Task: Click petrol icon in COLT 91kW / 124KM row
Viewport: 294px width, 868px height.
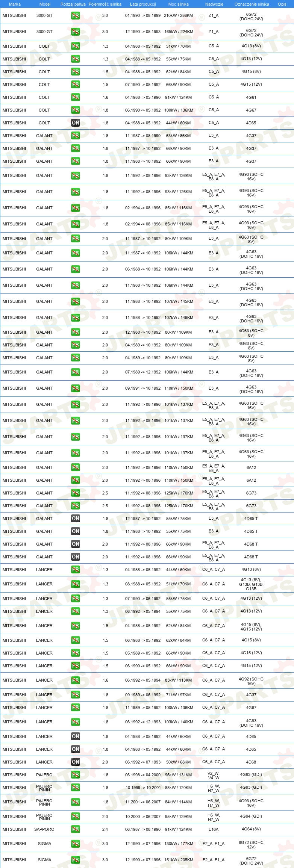Action: (75, 97)
